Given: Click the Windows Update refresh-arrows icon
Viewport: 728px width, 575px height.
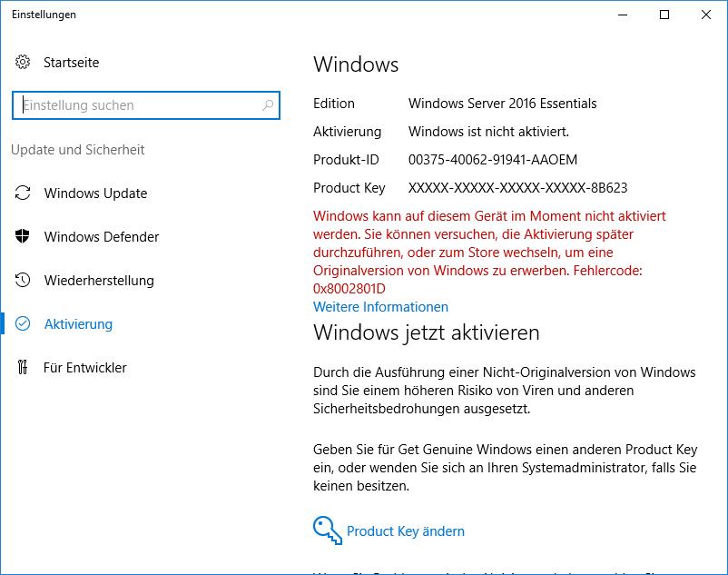Looking at the screenshot, I should (x=23, y=193).
